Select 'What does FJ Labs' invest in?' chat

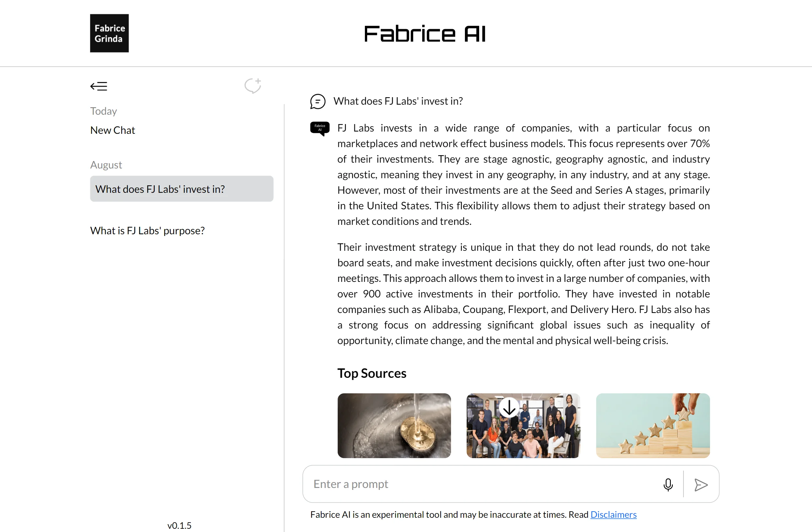coord(182,189)
